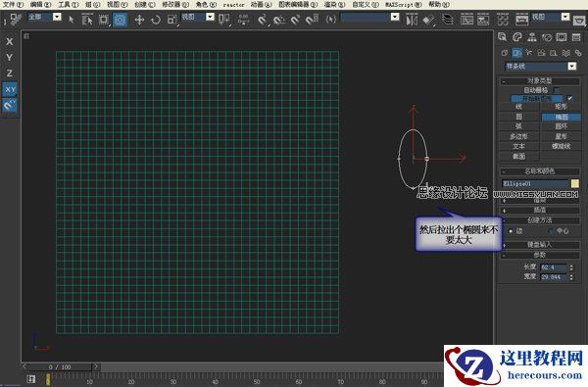Open the 帮助 (Help) menu

coord(439,5)
